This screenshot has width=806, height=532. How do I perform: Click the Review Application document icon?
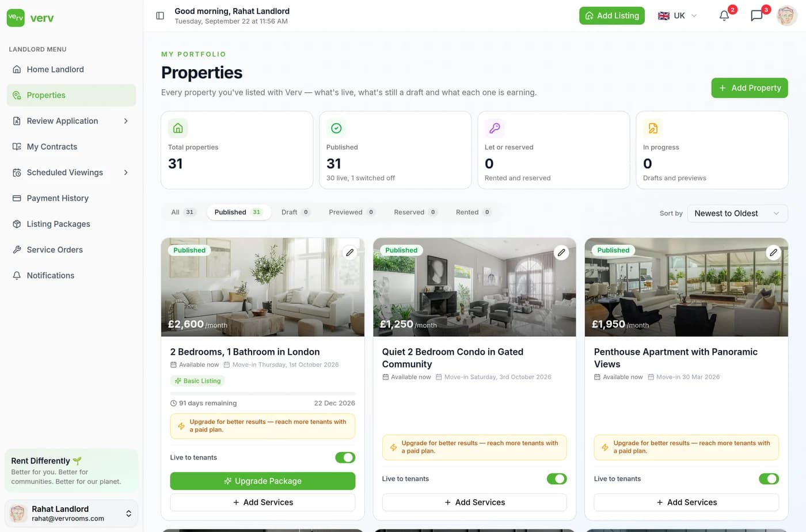[17, 121]
